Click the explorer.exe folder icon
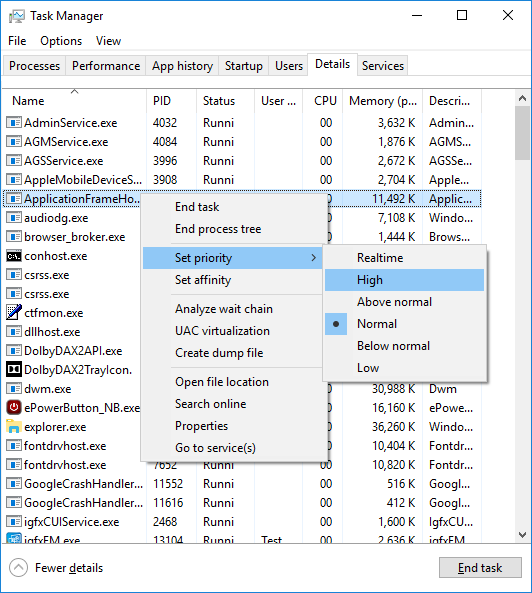 tap(14, 427)
